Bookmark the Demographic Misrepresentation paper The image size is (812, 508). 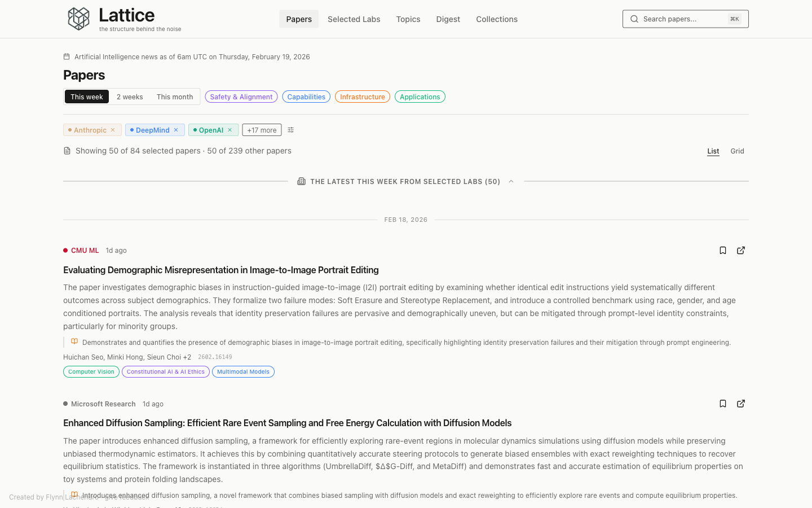click(722, 251)
